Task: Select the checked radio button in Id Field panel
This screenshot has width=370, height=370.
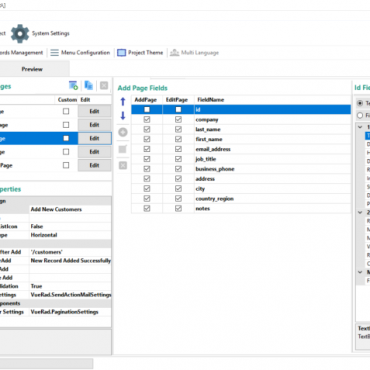Action: [360, 103]
